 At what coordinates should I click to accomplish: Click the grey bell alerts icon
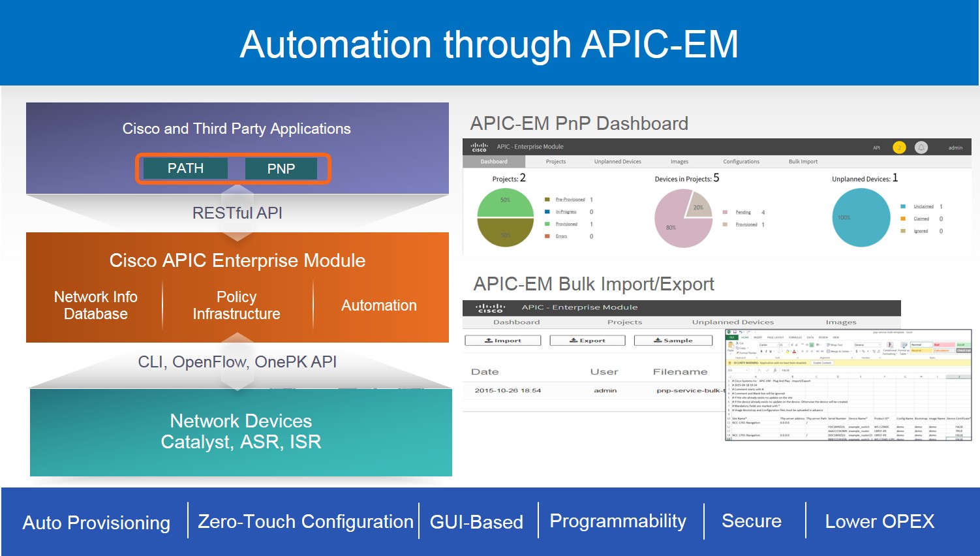coord(921,147)
